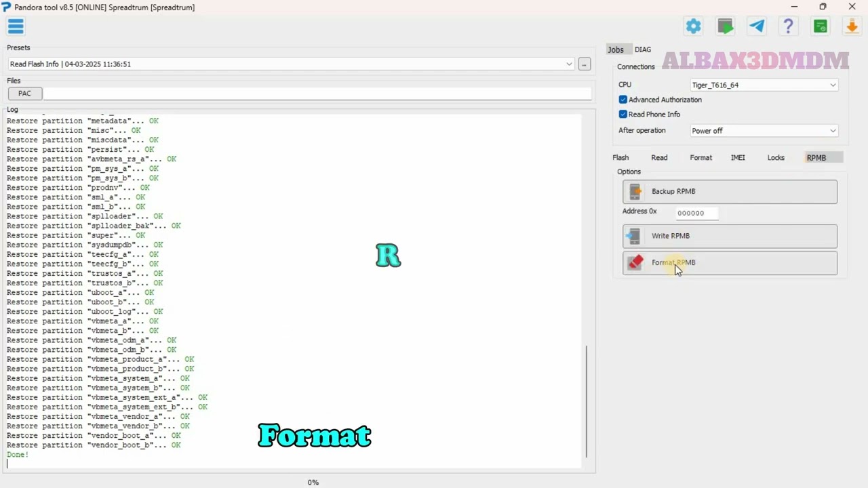Open the hamburger main menu
The height and width of the screenshot is (488, 868).
click(x=16, y=26)
